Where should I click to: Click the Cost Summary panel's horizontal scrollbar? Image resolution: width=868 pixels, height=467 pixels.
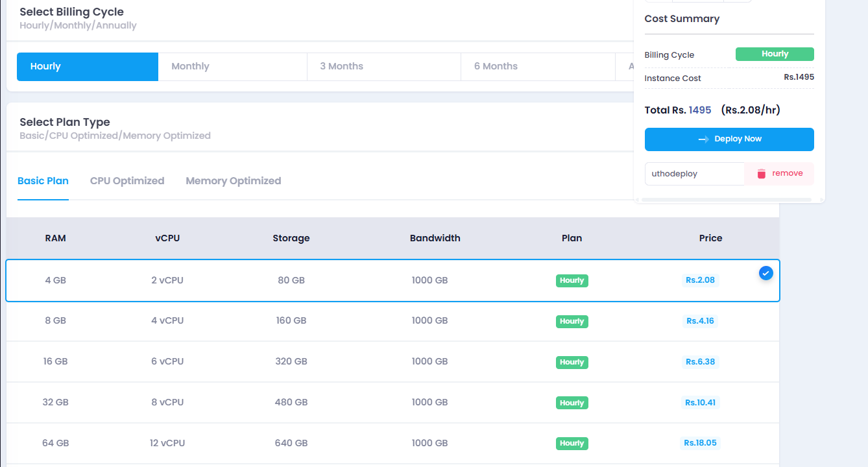[726, 200]
